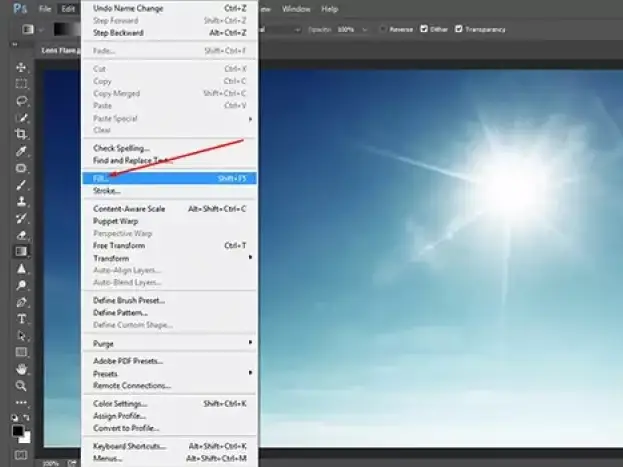Choose Define Brush Preset
The width and height of the screenshot is (623, 467).
[x=170, y=300]
